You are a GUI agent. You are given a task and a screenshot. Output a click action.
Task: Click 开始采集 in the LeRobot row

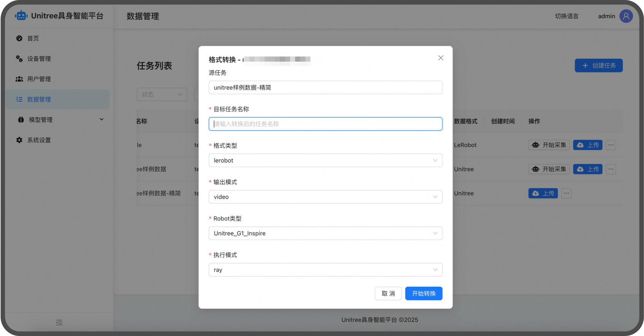(549, 145)
